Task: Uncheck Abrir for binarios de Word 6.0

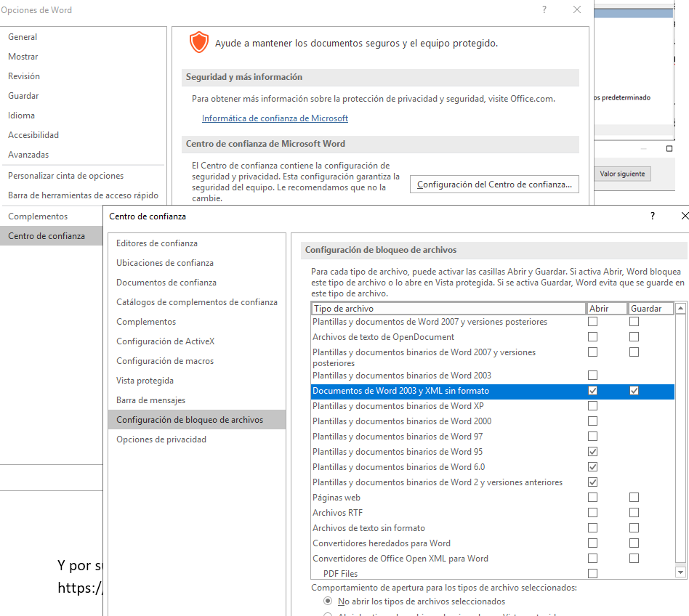Action: coord(593,466)
